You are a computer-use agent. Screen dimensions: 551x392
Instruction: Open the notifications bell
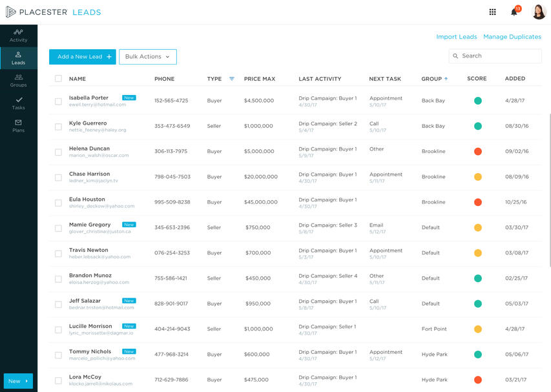514,12
